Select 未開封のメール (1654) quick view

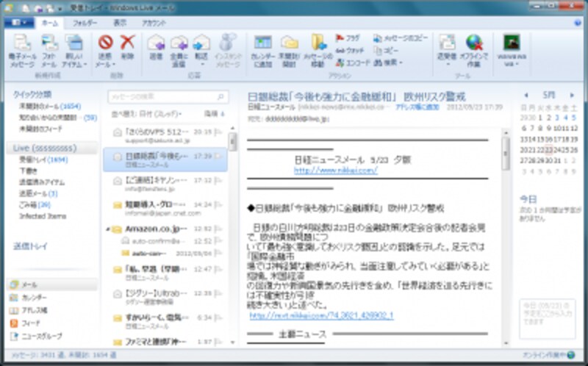click(50, 107)
